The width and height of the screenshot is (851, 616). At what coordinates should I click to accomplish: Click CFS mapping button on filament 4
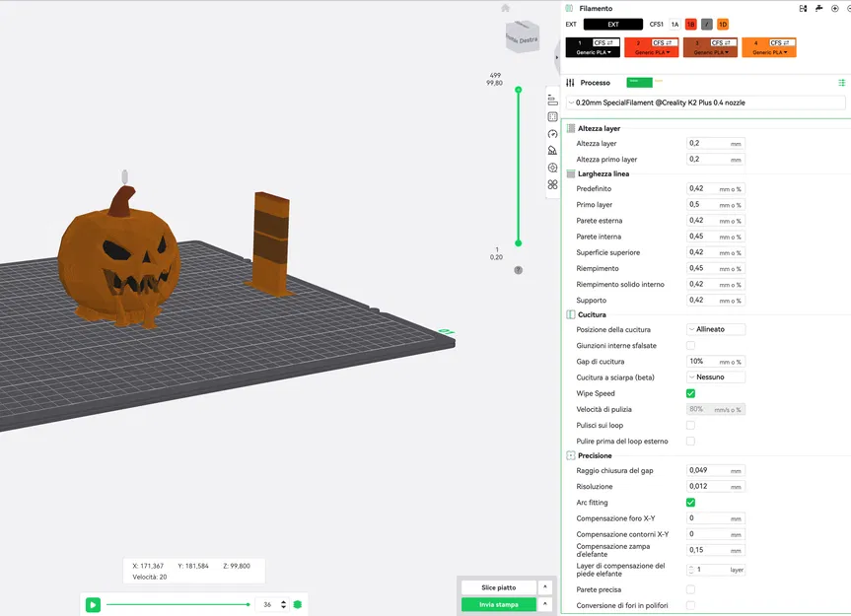[x=782, y=42]
